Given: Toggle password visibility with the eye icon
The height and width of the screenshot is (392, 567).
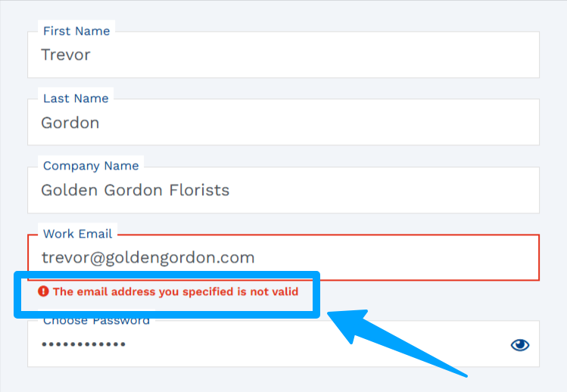Looking at the screenshot, I should point(520,345).
